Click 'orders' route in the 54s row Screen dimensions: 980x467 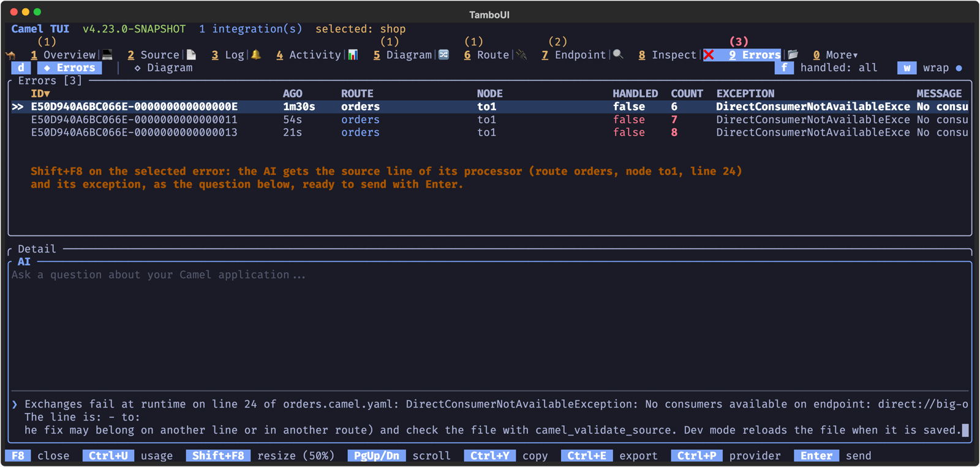[x=360, y=120]
